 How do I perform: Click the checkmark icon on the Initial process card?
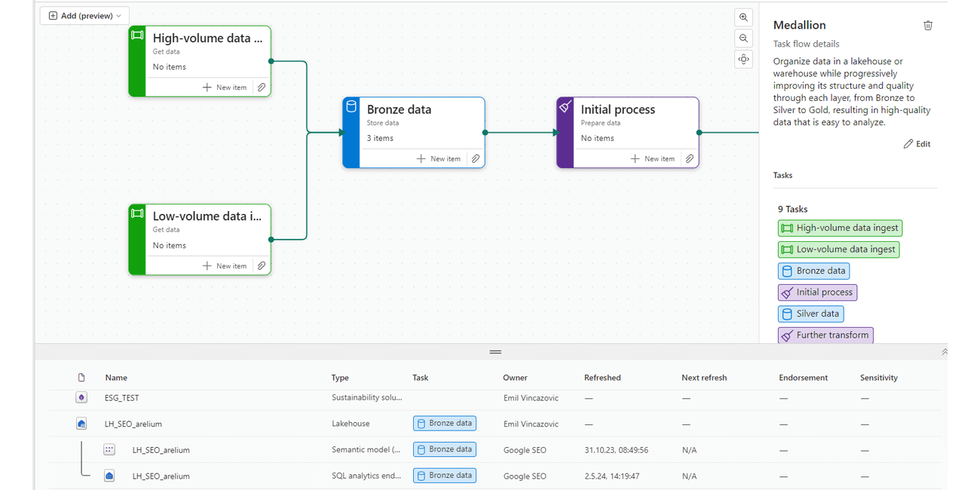point(565,106)
